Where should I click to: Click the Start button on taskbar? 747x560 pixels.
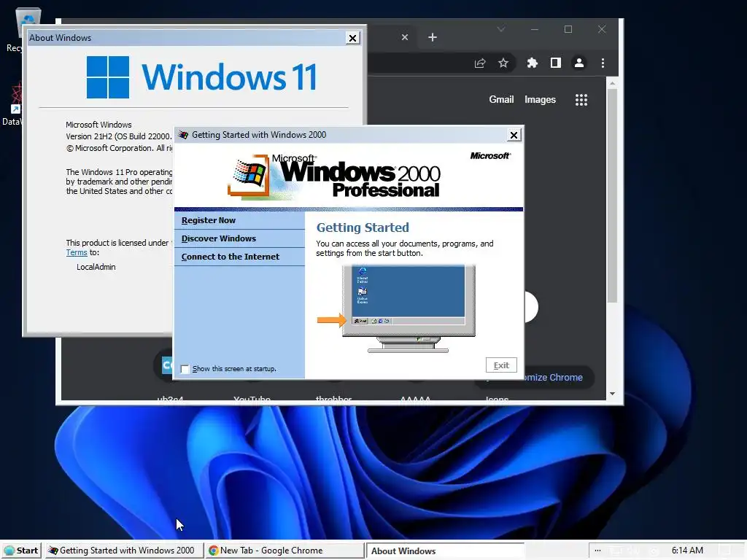pyautogui.click(x=21, y=551)
